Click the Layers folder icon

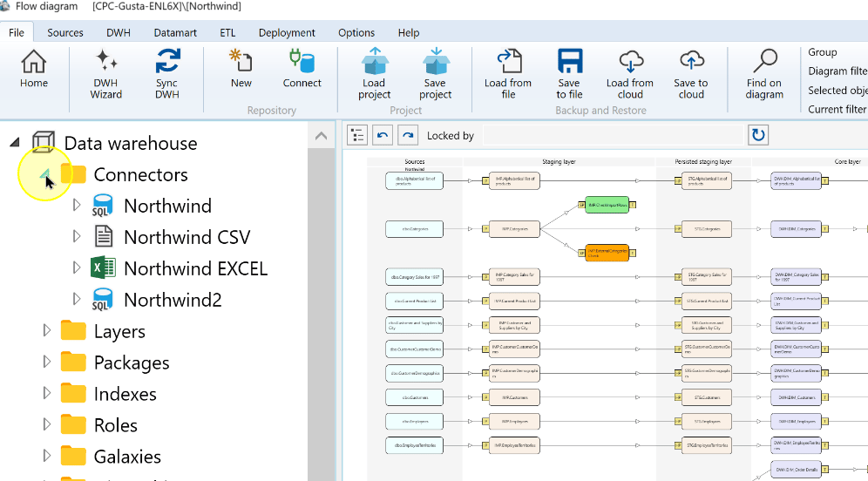pos(73,330)
